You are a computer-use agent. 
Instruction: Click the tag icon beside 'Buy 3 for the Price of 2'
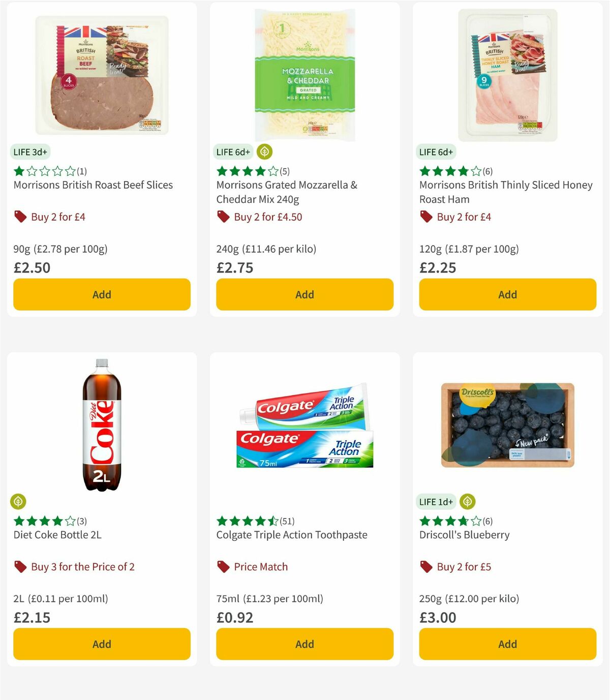coord(20,566)
